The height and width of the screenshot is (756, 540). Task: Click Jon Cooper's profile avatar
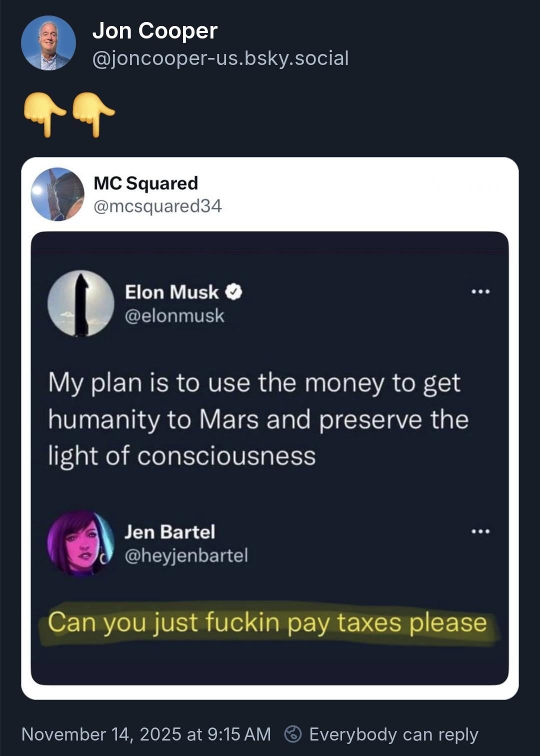(48, 43)
